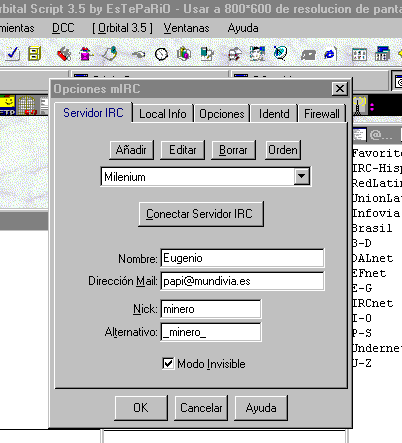Select the I-O entry in server list
This screenshot has height=443, width=402.
pos(362,318)
